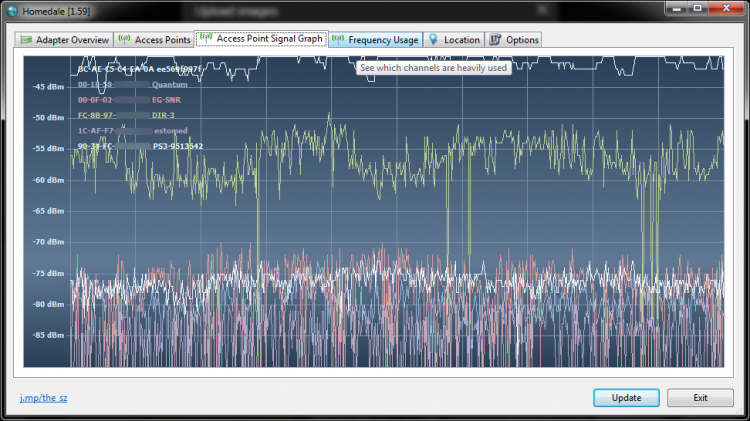Go to the Frequency Usage tab

click(383, 40)
